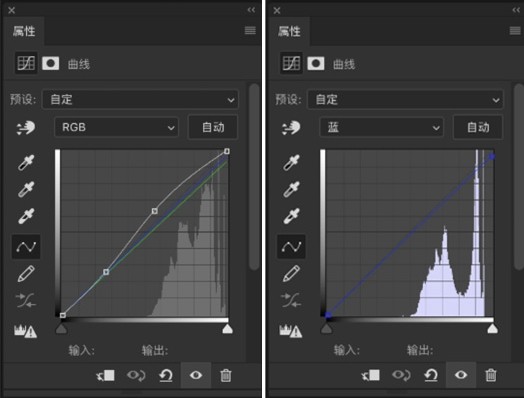View previous state icon in right panel footer

tap(401, 376)
